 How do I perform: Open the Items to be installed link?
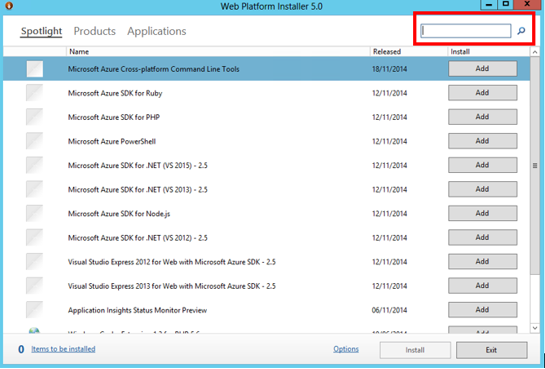click(x=63, y=349)
